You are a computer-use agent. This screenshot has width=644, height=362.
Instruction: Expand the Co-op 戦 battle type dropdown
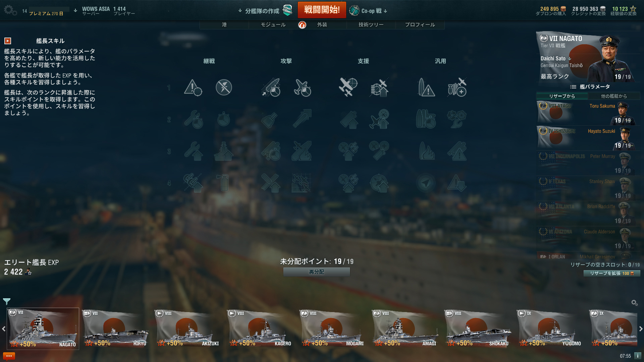tap(369, 11)
